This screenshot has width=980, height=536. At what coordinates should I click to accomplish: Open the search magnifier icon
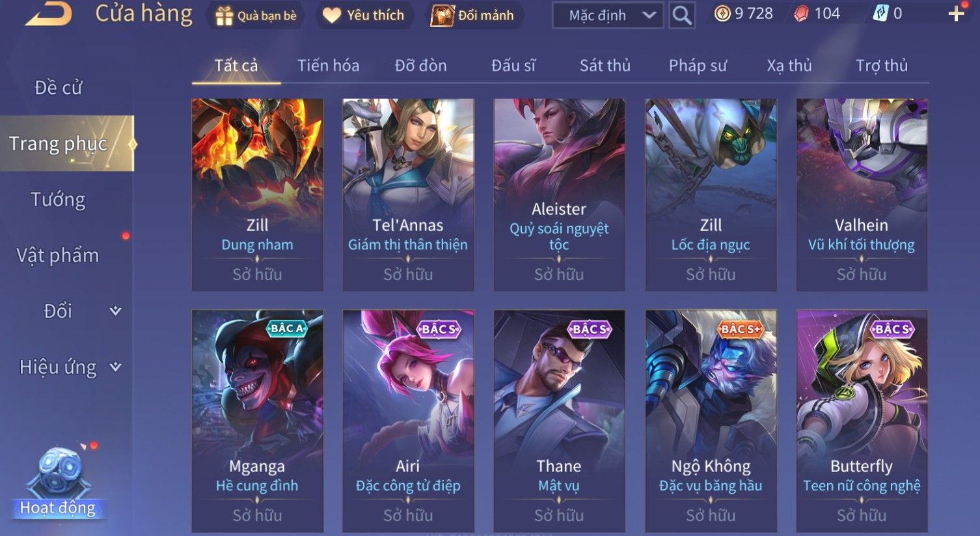681,15
